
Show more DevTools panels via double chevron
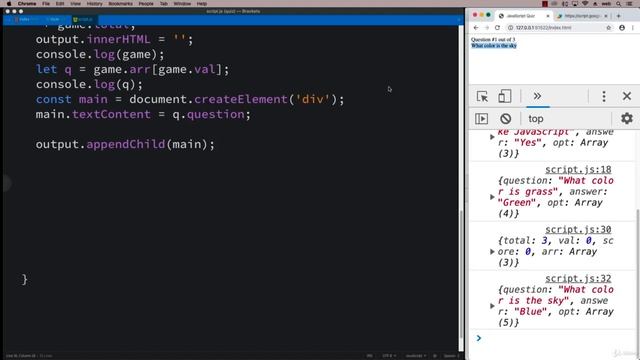click(537, 96)
